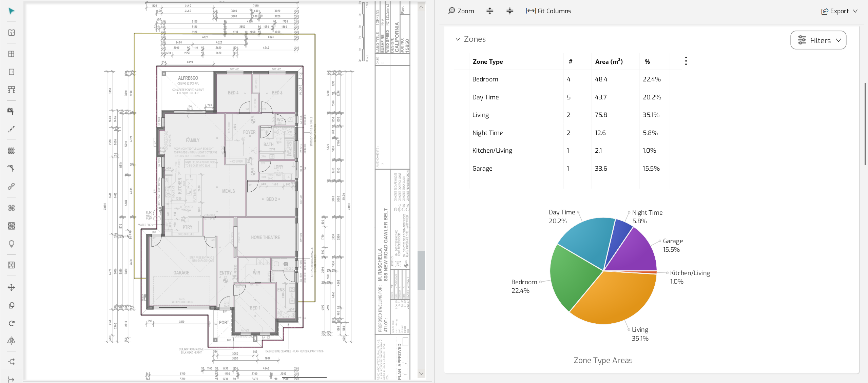Sort by the % column header
This screenshot has width=868, height=383.
pos(647,62)
